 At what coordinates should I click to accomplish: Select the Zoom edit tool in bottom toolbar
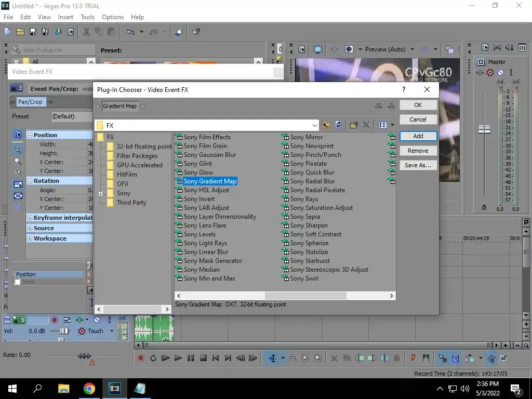(317, 358)
